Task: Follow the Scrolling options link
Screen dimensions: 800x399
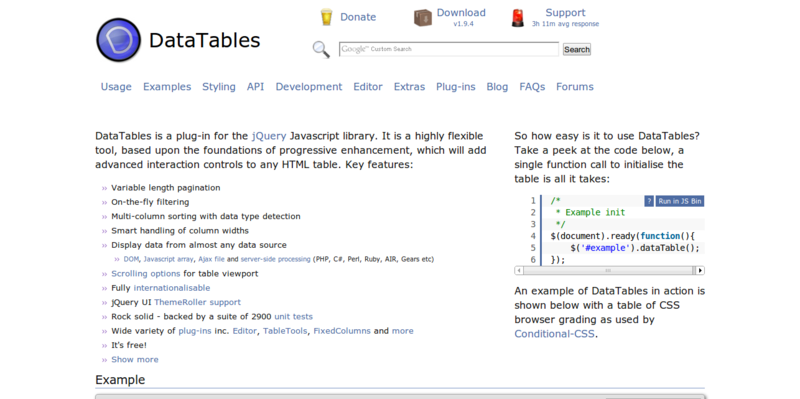Action: click(x=146, y=273)
